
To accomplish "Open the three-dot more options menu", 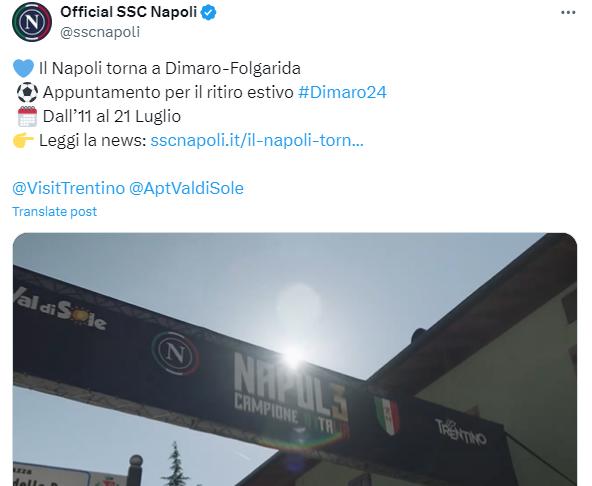I will click(568, 12).
